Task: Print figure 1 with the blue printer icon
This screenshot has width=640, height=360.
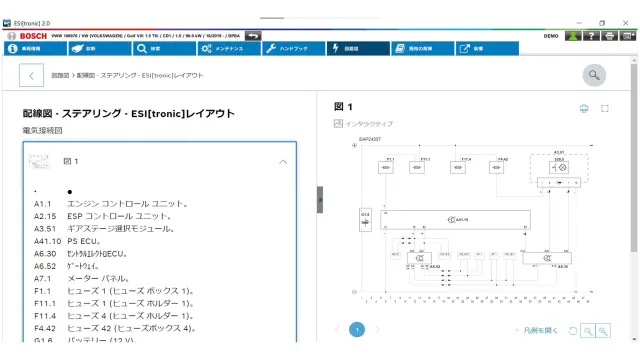Action: (584, 109)
